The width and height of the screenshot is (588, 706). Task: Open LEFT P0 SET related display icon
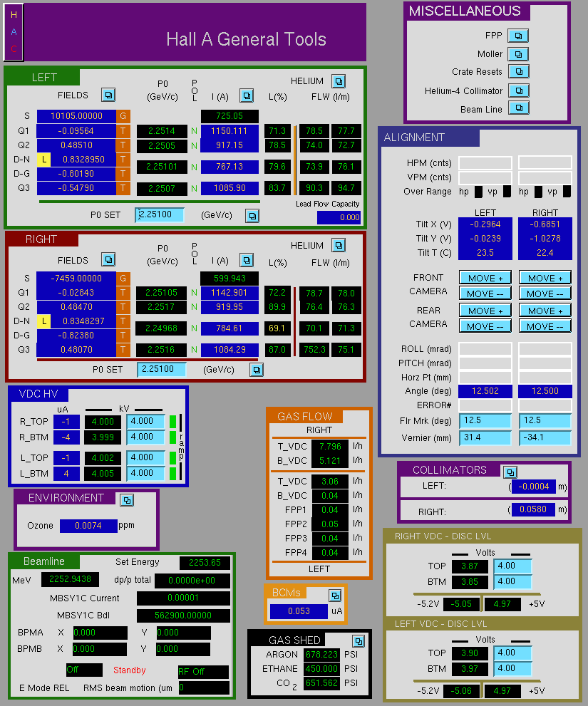tap(252, 216)
